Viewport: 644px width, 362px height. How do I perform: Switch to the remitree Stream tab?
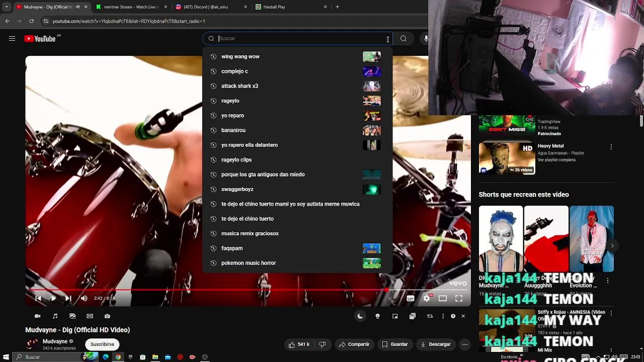(131, 7)
